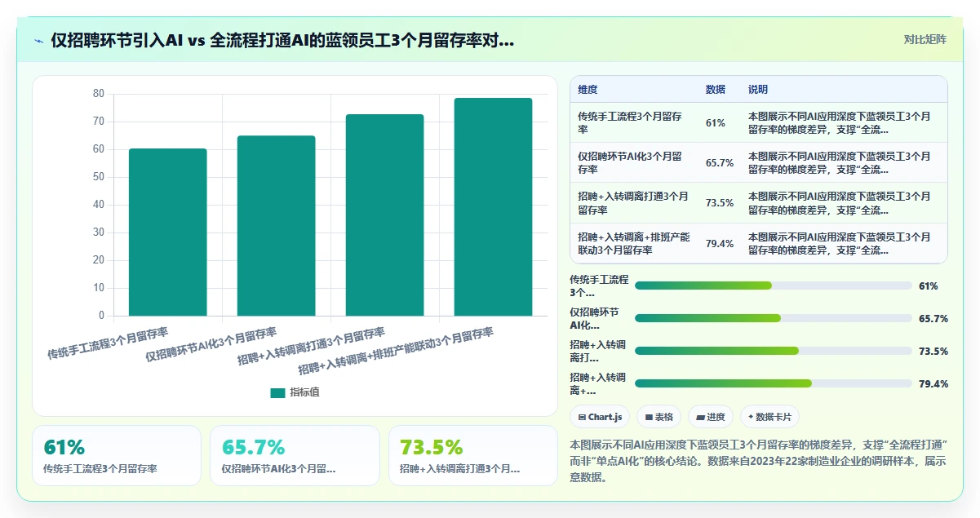Select the 进度 chip
This screenshot has width=980, height=518.
click(x=711, y=417)
